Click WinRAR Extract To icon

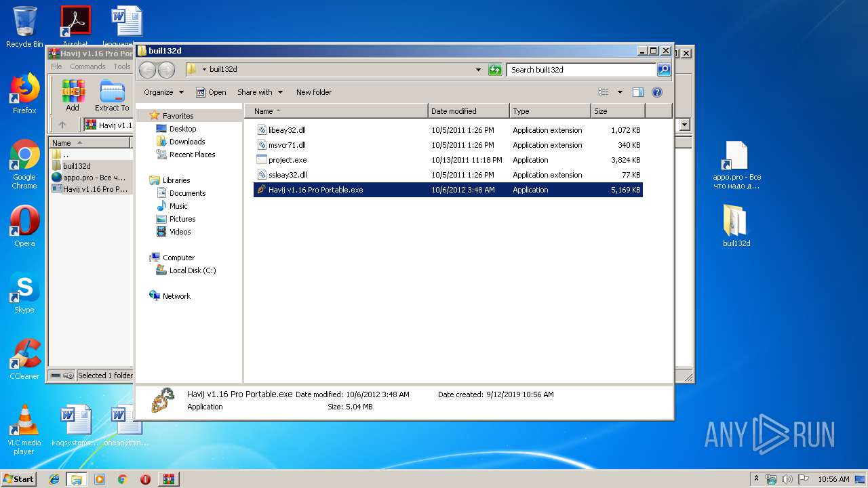pos(112,96)
